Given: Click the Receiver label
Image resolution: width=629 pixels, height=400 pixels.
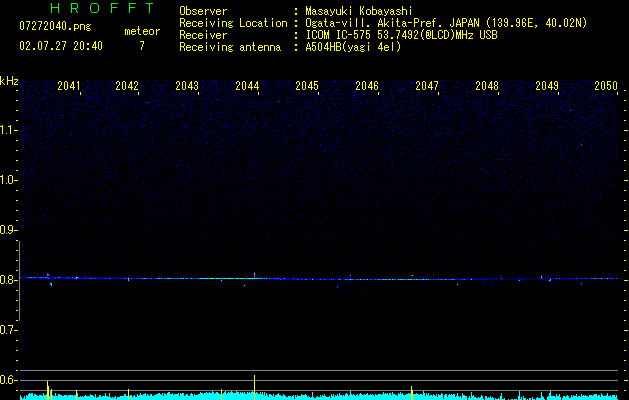Looking at the screenshot, I should 203,35.
